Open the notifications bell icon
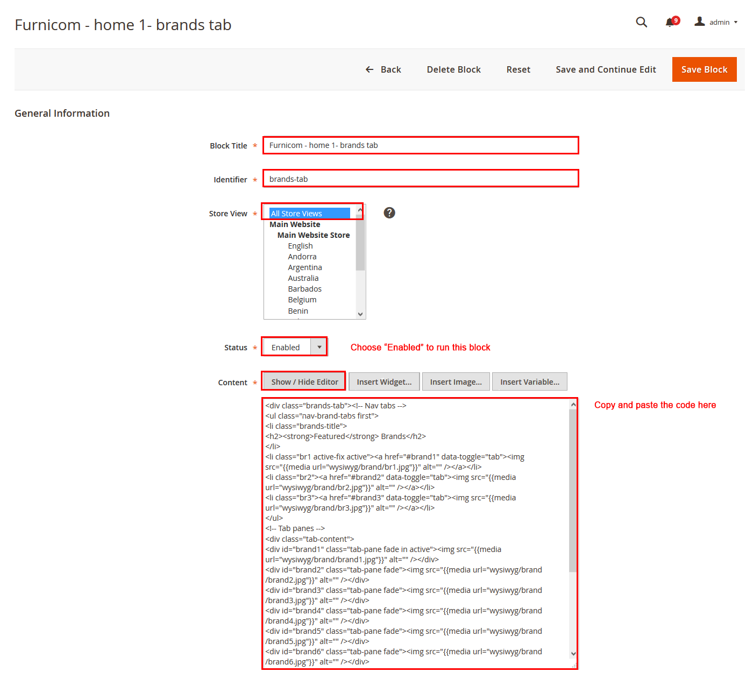Screen dimensions: 753x700 point(672,22)
